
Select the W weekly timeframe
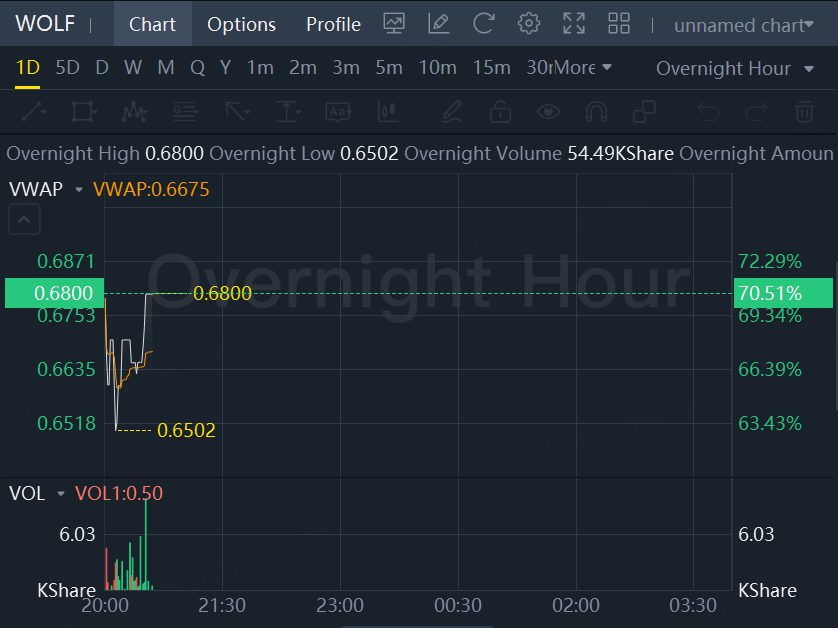click(133, 68)
